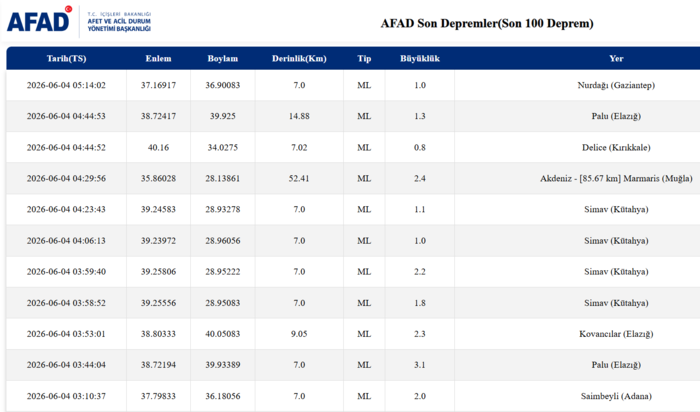Click the Derinlik(Km) column header
Image resolution: width=700 pixels, height=412 pixels.
coord(299,58)
